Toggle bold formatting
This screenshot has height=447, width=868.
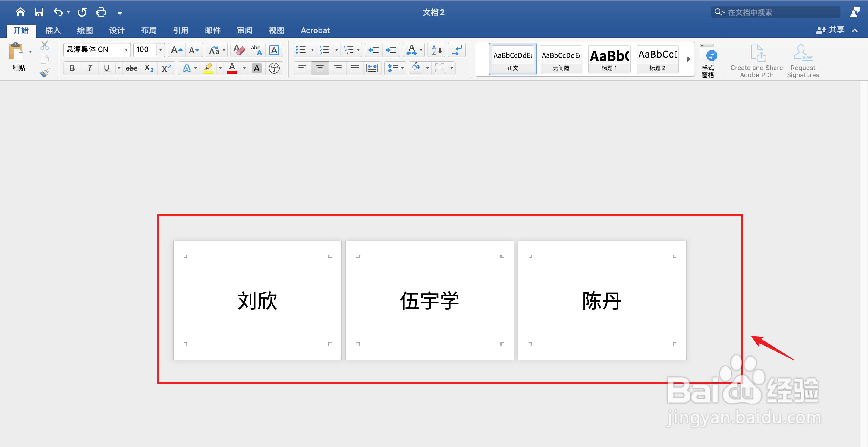pyautogui.click(x=72, y=68)
